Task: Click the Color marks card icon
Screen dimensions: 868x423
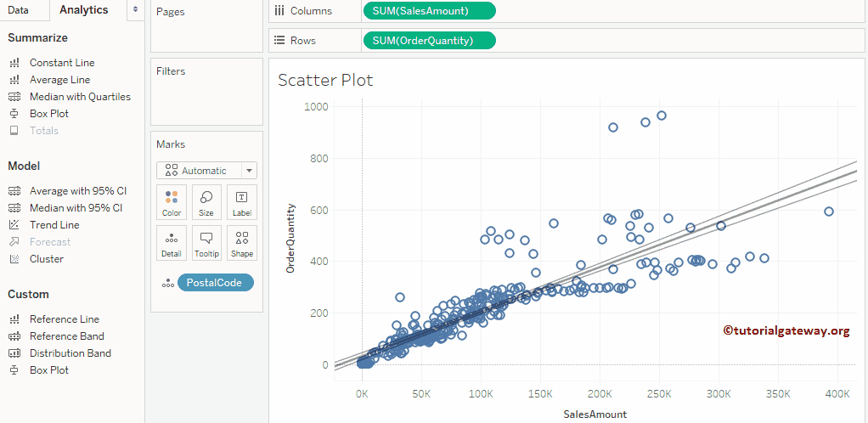Action: click(172, 202)
